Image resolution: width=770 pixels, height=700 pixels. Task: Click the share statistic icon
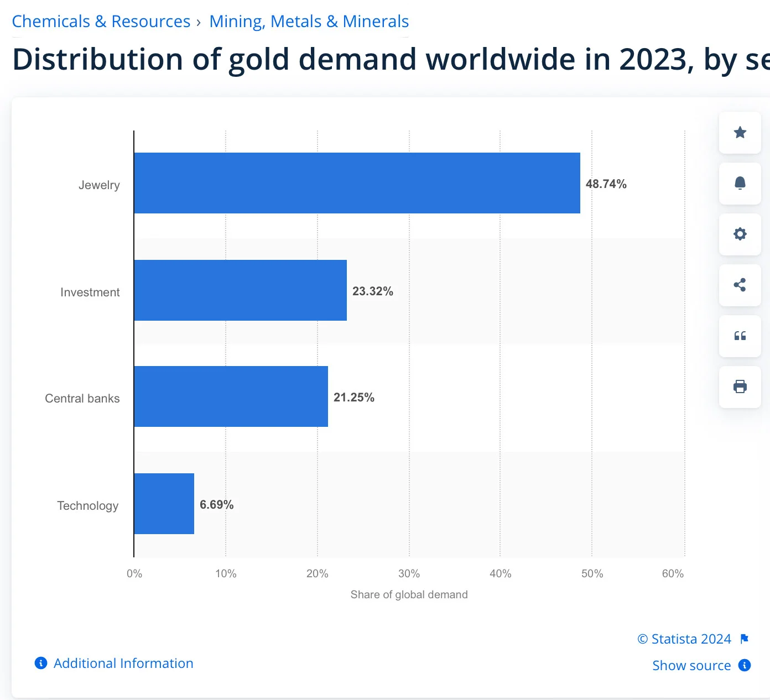(x=740, y=285)
